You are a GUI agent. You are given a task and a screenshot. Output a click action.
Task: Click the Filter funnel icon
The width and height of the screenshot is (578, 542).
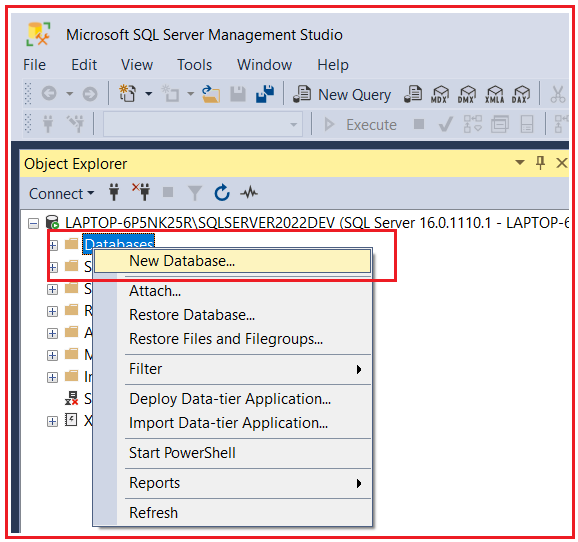tap(195, 193)
